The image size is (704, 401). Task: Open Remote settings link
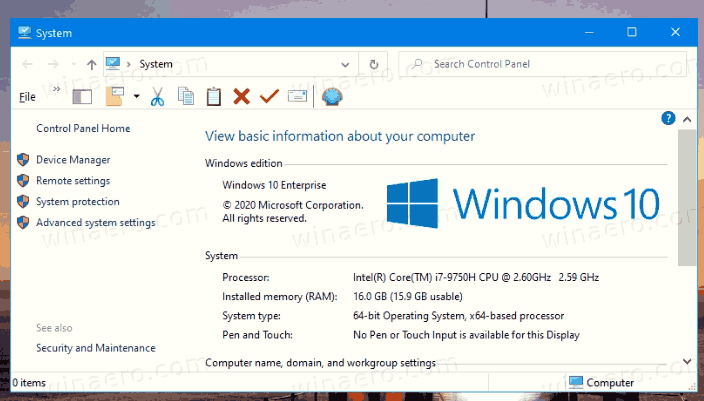click(x=73, y=181)
